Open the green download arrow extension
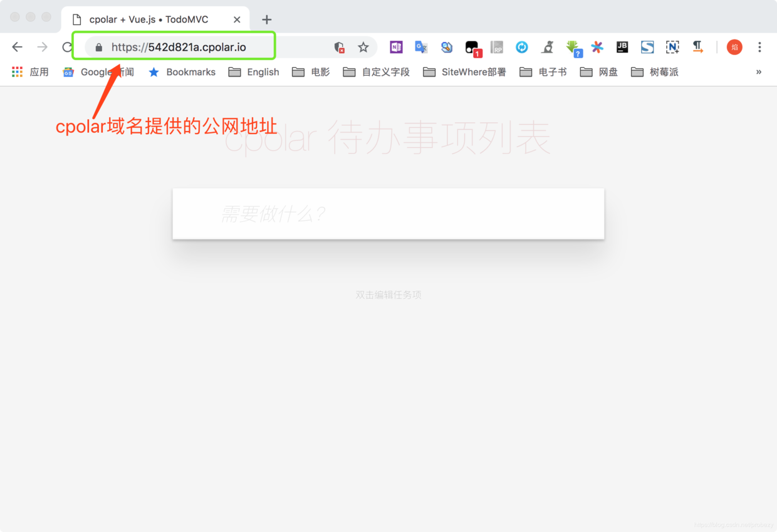Image resolution: width=777 pixels, height=532 pixels. [x=573, y=48]
